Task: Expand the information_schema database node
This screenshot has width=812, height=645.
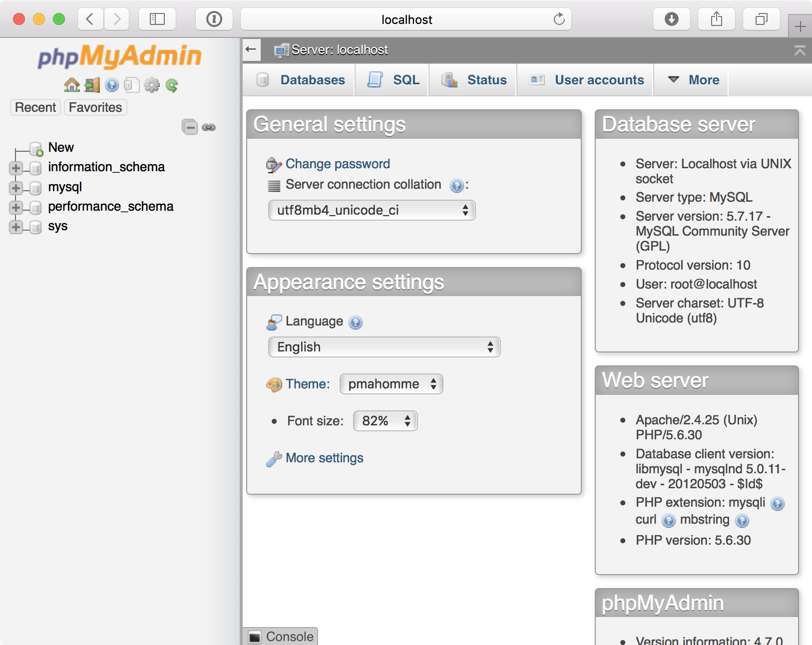Action: point(16,168)
